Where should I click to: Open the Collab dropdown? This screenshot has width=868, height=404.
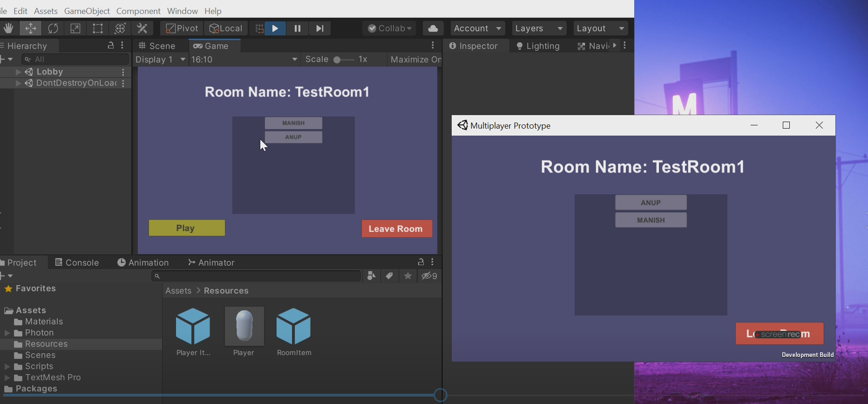pyautogui.click(x=390, y=28)
